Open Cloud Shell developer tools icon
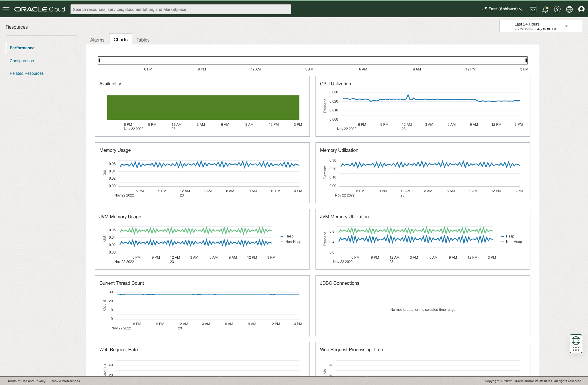 click(533, 9)
